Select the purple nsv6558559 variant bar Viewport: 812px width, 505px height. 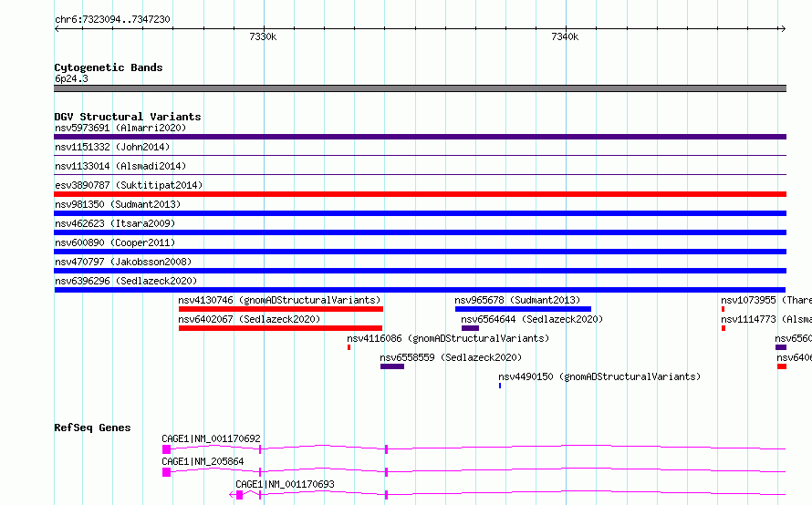(x=392, y=366)
